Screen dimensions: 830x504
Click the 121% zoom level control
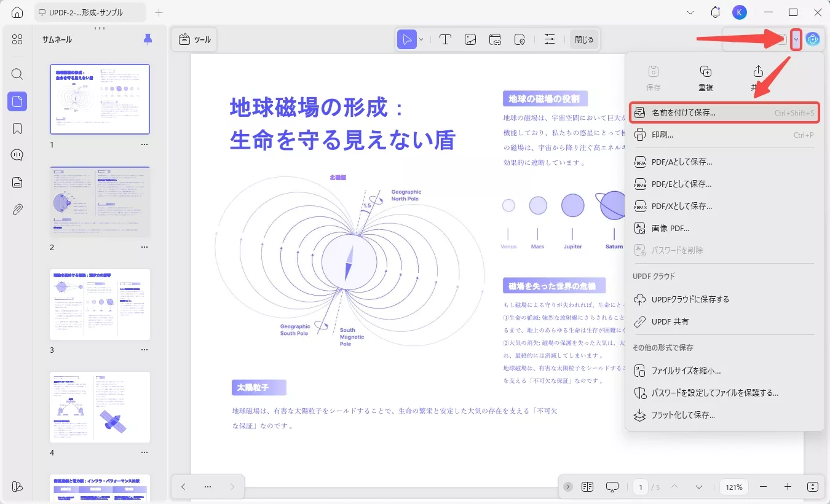pos(733,486)
